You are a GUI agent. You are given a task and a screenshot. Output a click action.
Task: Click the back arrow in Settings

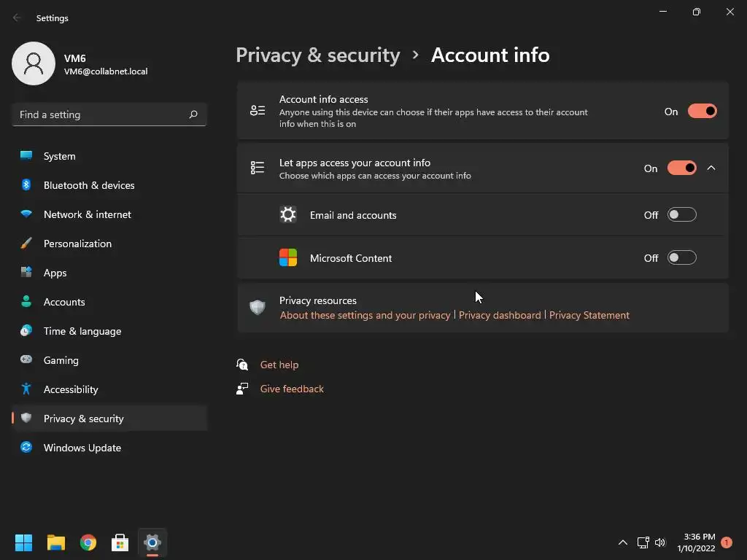coord(18,18)
